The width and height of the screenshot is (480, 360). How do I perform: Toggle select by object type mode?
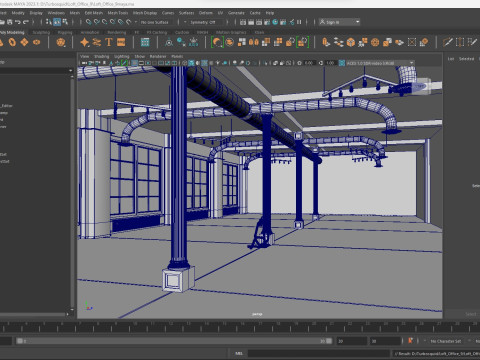57,22
